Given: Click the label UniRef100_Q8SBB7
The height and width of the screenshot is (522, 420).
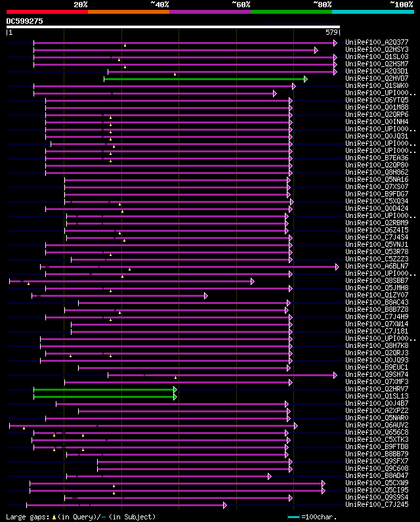Looking at the screenshot, I should [377, 280].
